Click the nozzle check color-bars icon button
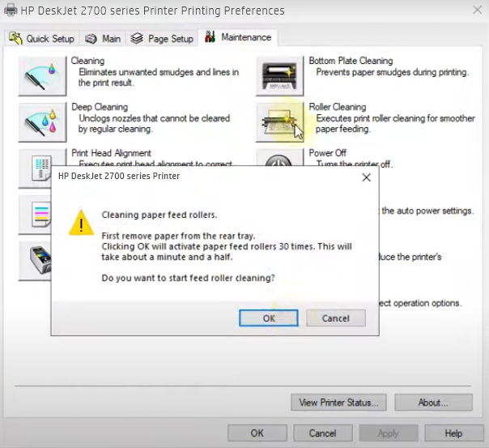 pos(35,215)
